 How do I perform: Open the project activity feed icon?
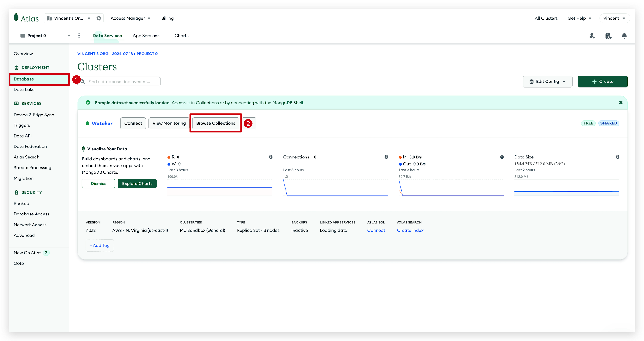pyautogui.click(x=608, y=36)
